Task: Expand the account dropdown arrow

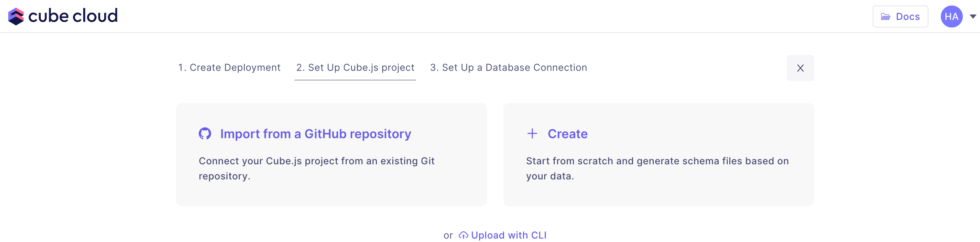Action: pos(973,17)
